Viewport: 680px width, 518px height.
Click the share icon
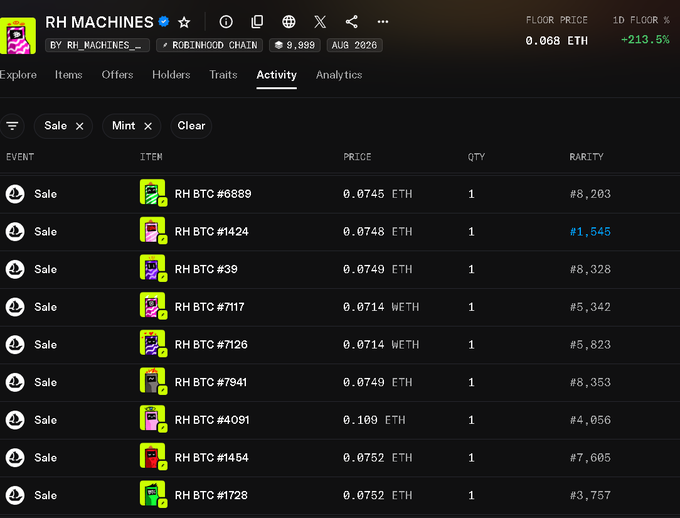pyautogui.click(x=352, y=22)
